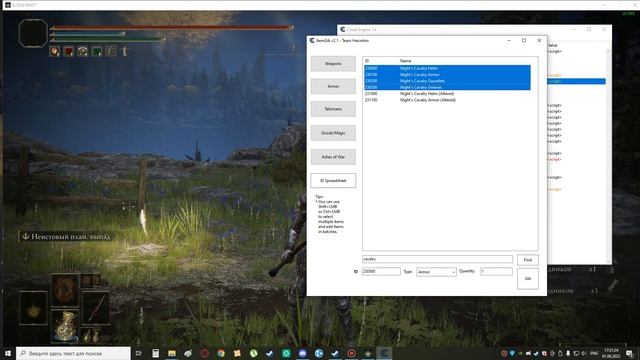Open the red record-button taskbar icon
The image size is (640, 360).
click(351, 353)
